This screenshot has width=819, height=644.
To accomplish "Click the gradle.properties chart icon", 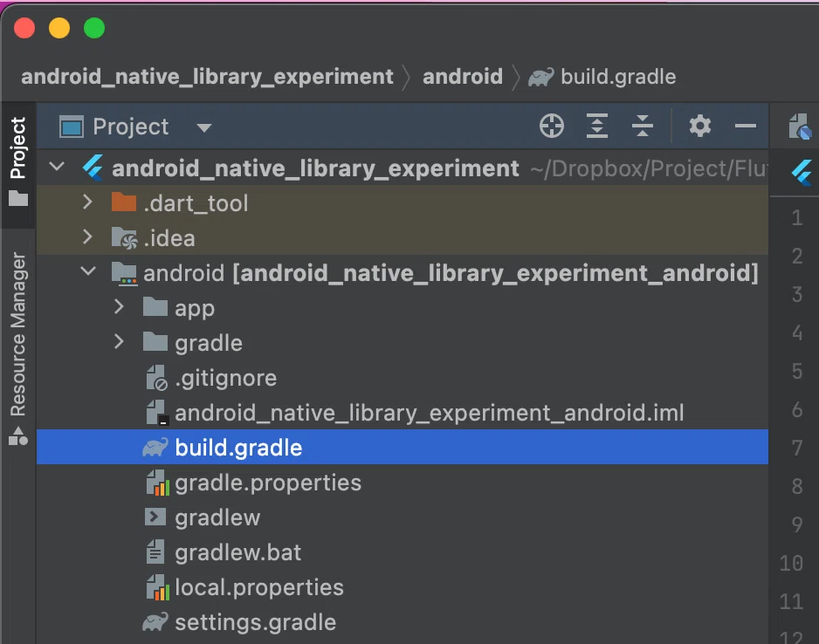I will 158,483.
